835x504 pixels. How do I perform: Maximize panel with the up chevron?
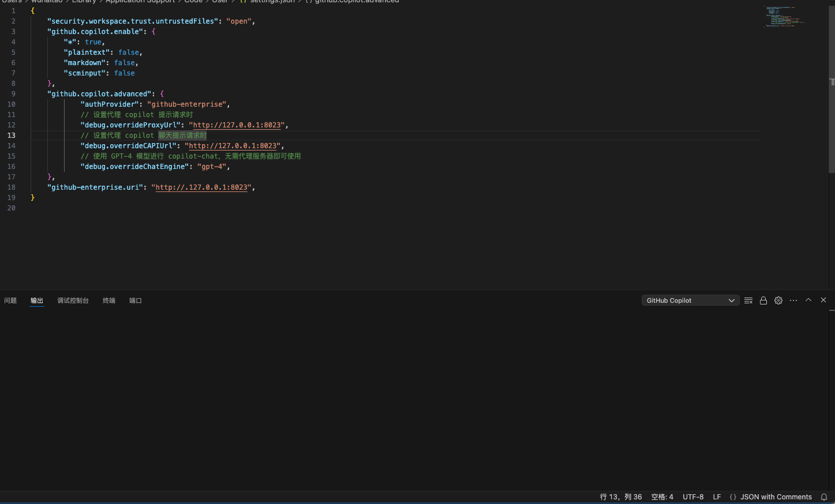pos(808,300)
